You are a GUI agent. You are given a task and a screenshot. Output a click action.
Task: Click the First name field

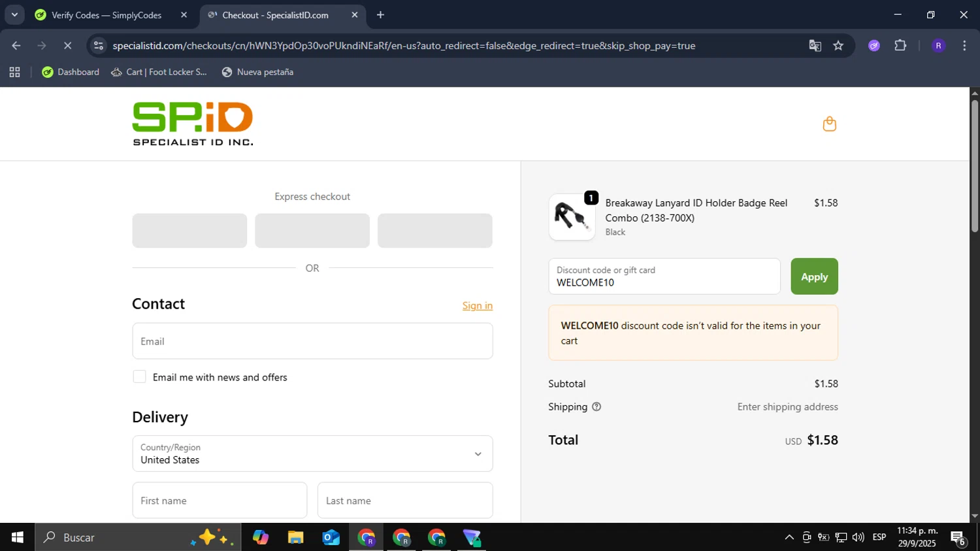pos(220,501)
